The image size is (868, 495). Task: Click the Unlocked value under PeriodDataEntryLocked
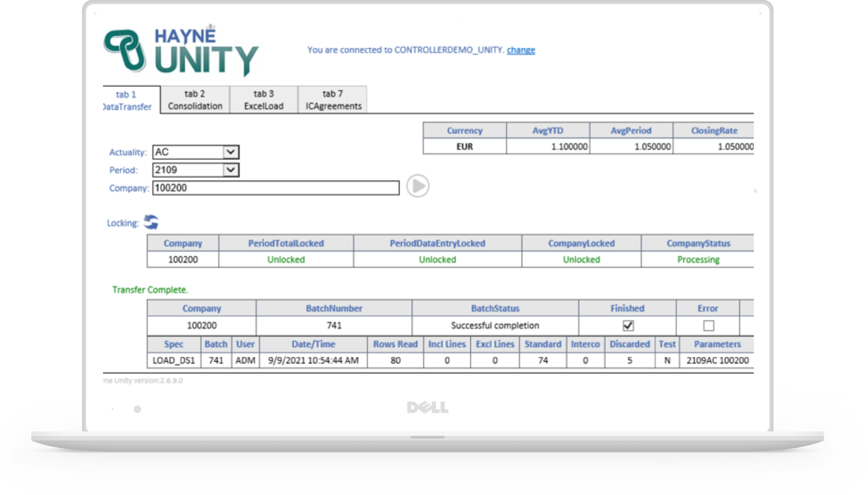(x=437, y=259)
